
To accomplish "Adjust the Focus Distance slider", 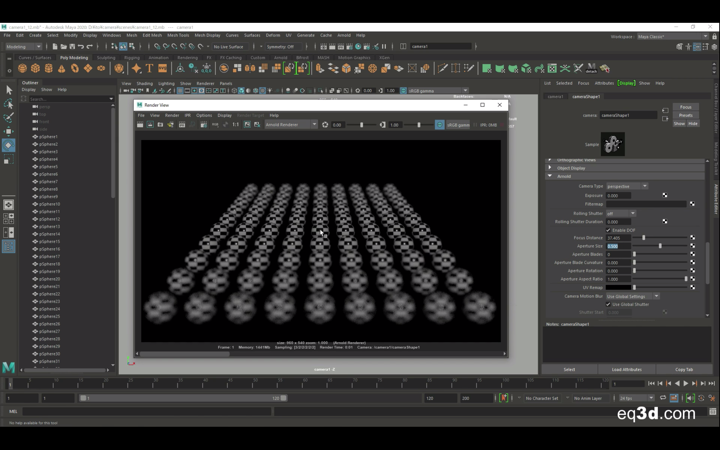I will point(660,237).
